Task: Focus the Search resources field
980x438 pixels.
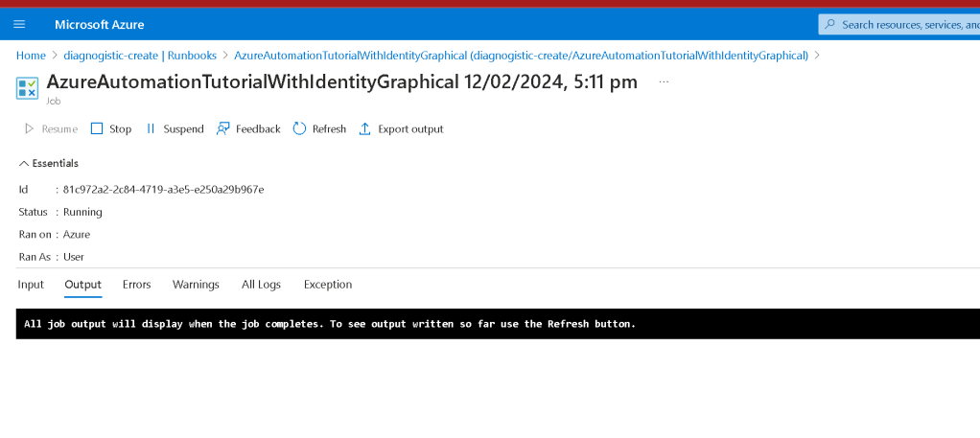Action: click(x=899, y=24)
